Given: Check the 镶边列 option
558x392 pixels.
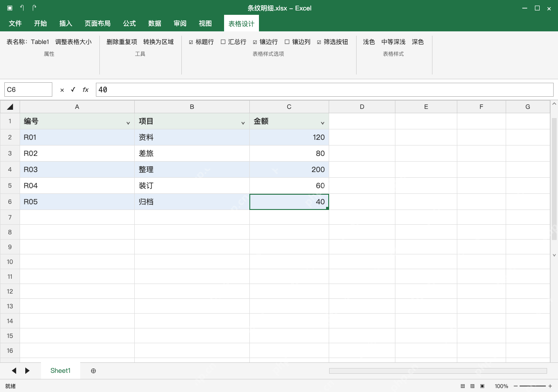Looking at the screenshot, I should pyautogui.click(x=287, y=42).
